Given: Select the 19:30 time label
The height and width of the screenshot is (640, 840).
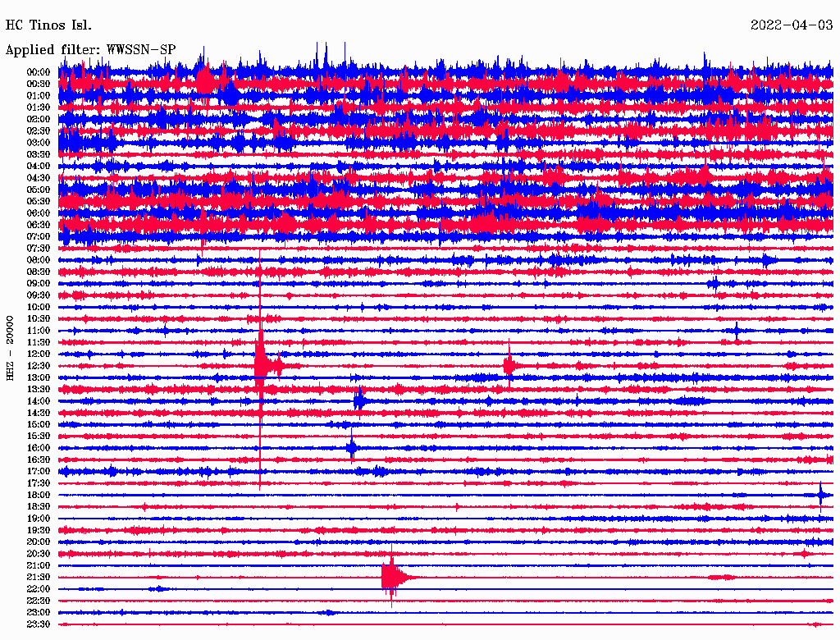Looking at the screenshot, I should point(39,530).
